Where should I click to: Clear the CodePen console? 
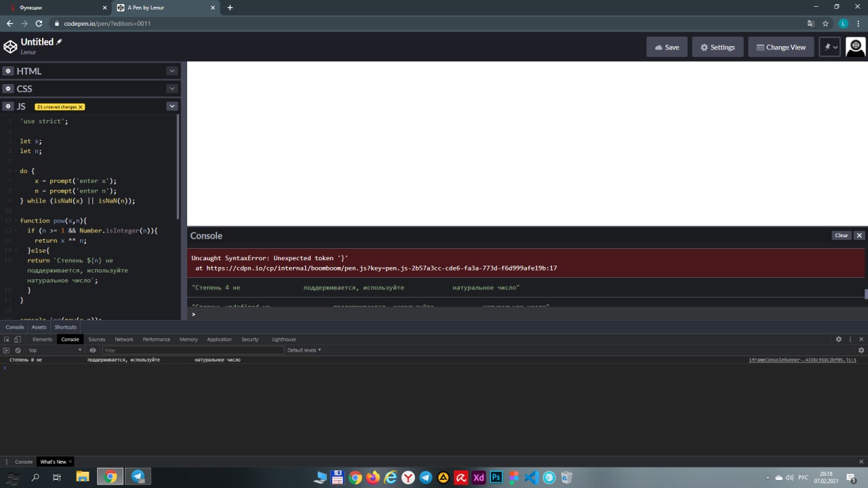(x=842, y=235)
